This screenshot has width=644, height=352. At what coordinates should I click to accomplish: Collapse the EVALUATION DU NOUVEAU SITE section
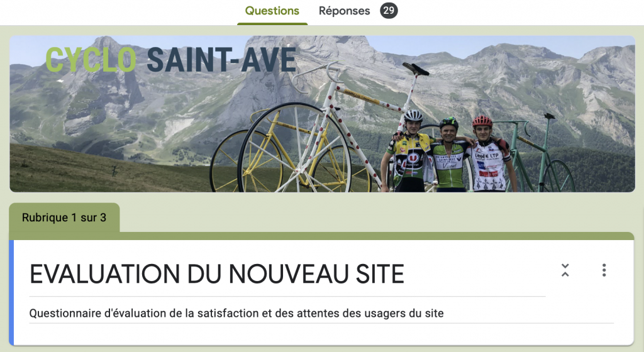[x=565, y=270]
